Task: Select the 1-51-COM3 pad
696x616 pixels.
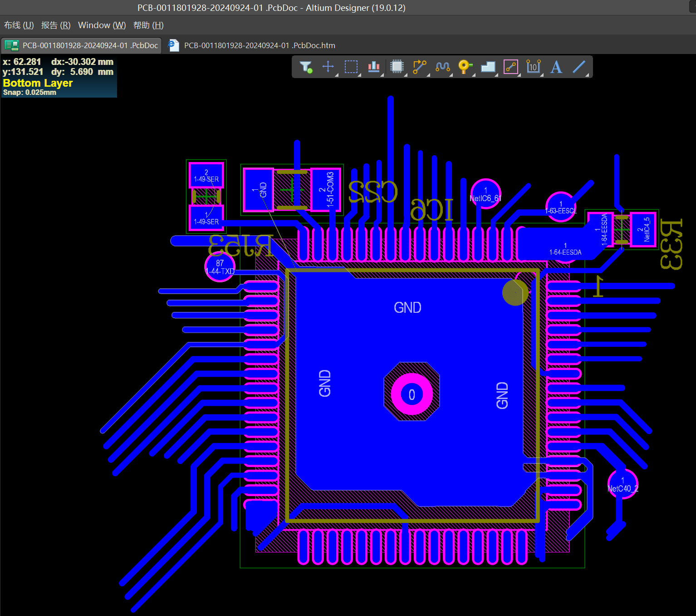Action: (326, 189)
